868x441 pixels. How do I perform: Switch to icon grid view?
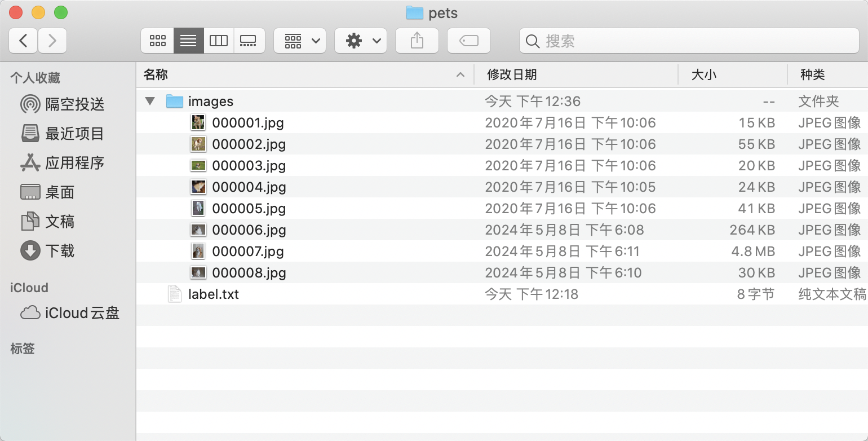[157, 41]
